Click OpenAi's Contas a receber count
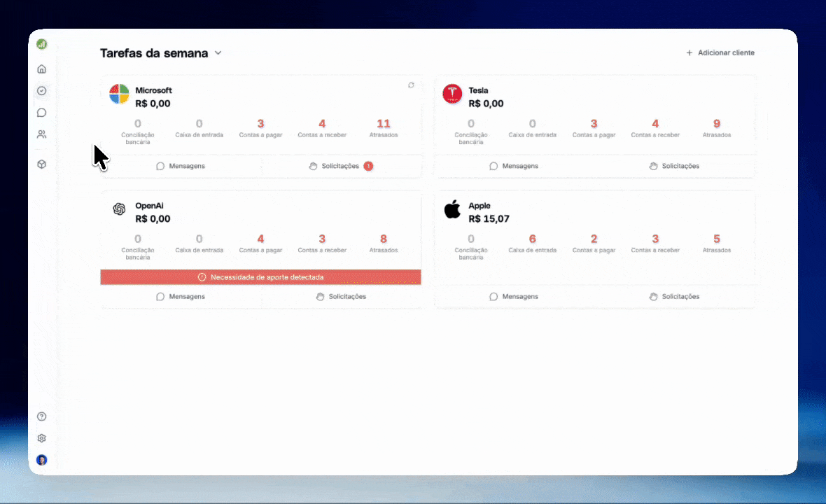 (322, 239)
